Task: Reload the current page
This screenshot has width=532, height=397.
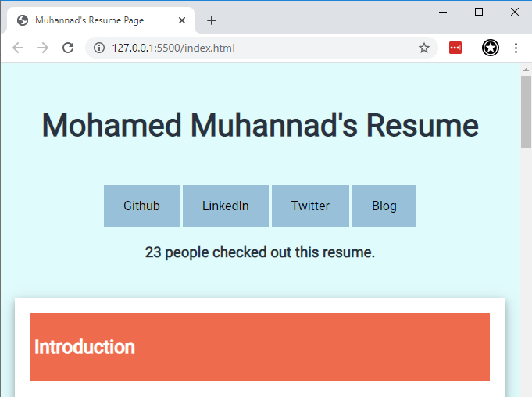Action: (68, 48)
